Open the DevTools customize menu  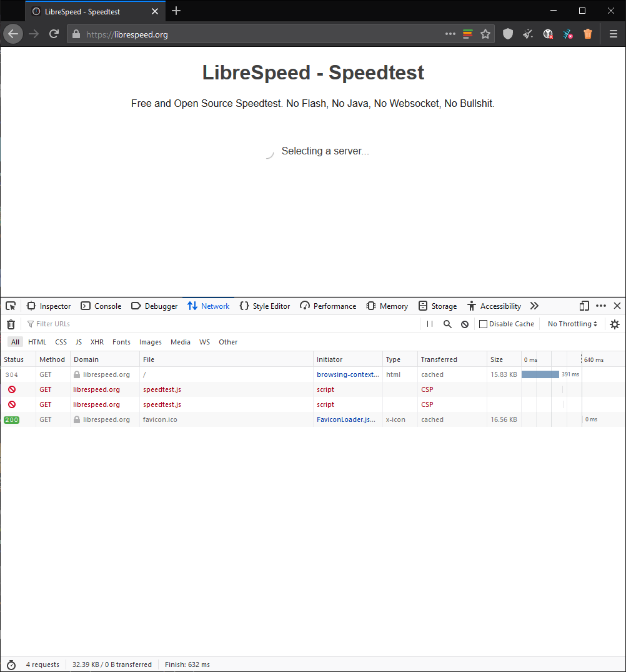(600, 306)
